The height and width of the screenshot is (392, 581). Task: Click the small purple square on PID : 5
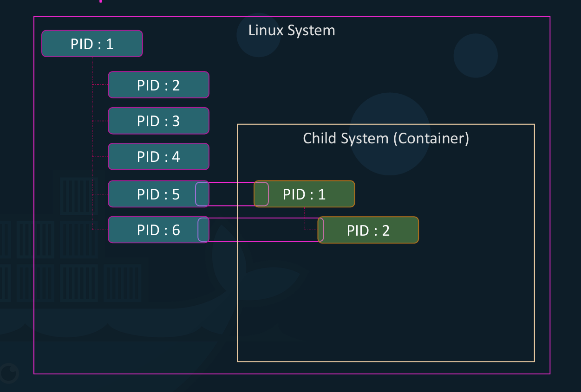point(202,194)
